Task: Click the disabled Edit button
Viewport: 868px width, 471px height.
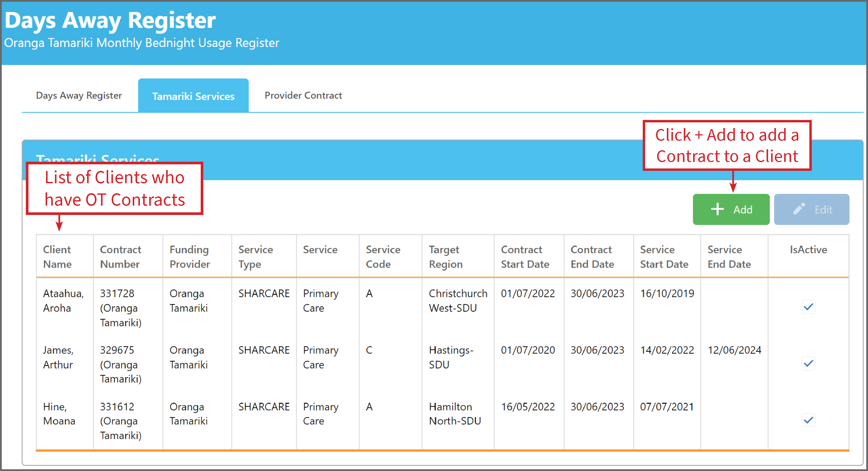Action: click(x=811, y=209)
